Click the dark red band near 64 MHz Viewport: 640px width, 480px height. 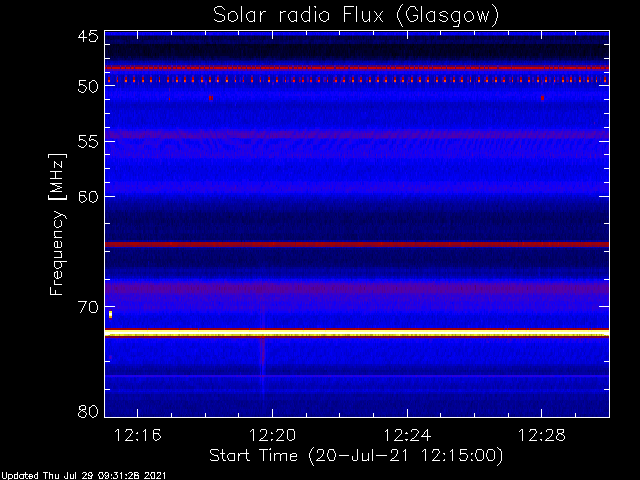(x=357, y=244)
